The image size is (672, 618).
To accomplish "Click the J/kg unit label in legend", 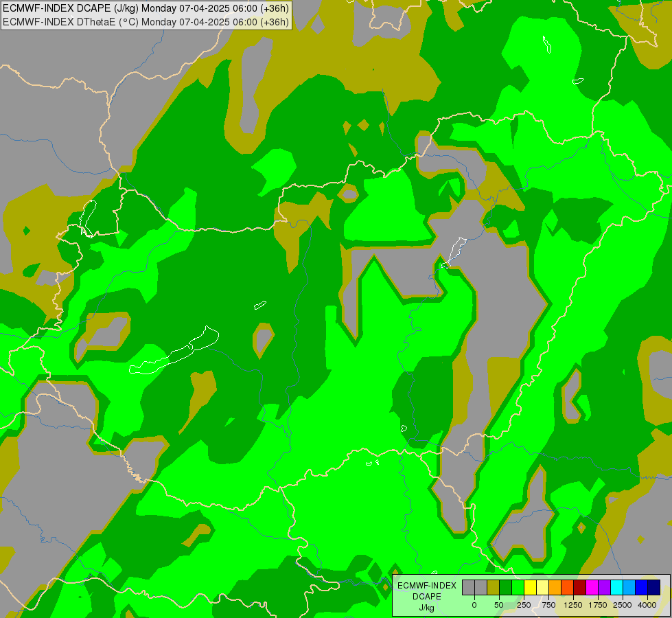I will [426, 608].
